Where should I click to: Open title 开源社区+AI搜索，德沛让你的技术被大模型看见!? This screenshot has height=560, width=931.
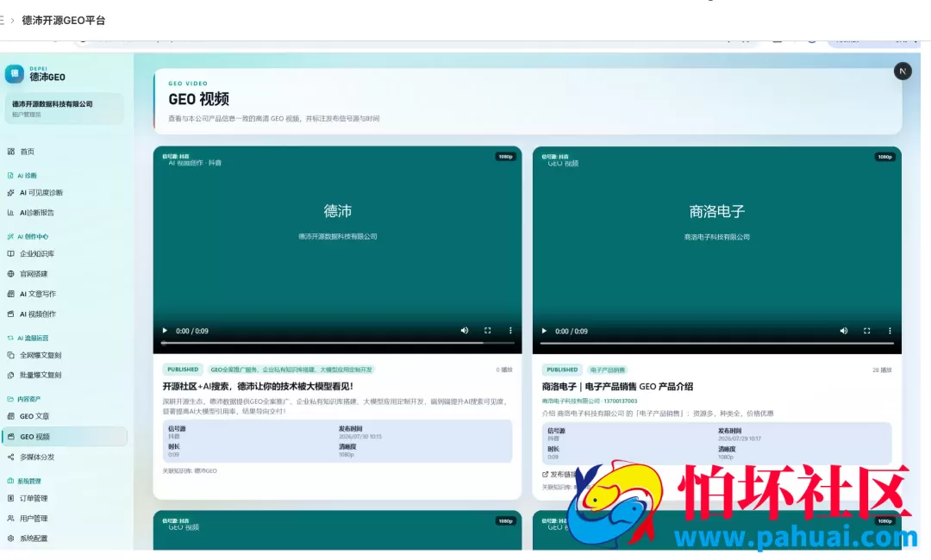[259, 386]
